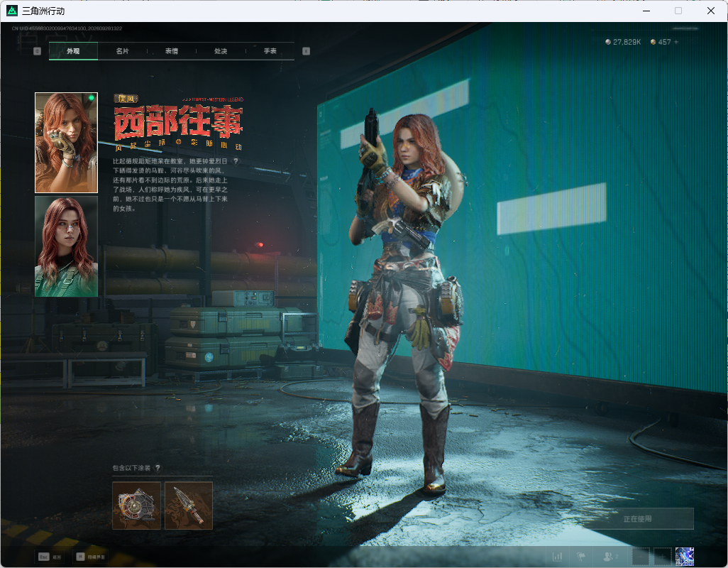
Task: Click the second empty plus slot
Action: [663, 557]
